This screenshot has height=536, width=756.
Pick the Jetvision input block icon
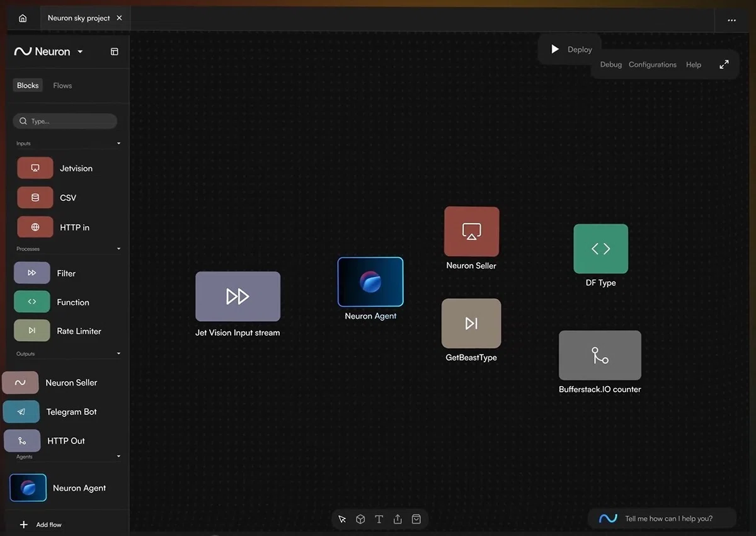(35, 168)
